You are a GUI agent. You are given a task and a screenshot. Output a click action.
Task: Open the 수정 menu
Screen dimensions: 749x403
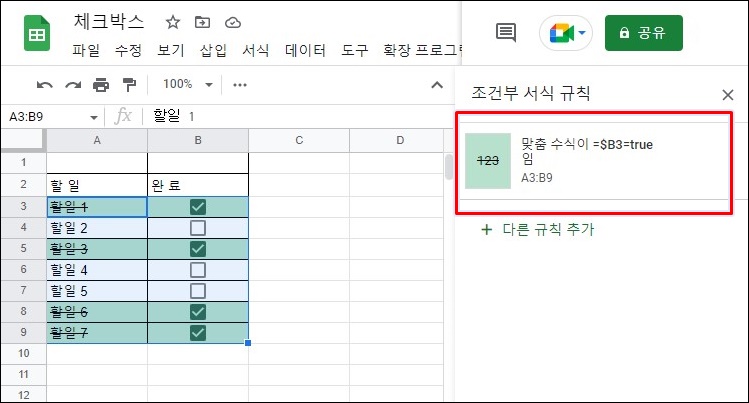128,50
